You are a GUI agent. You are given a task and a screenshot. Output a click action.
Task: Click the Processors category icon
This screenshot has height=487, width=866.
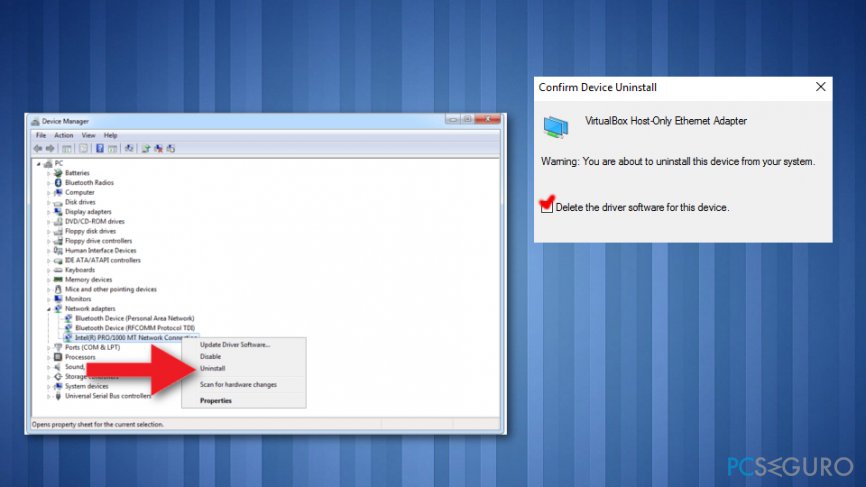point(58,357)
